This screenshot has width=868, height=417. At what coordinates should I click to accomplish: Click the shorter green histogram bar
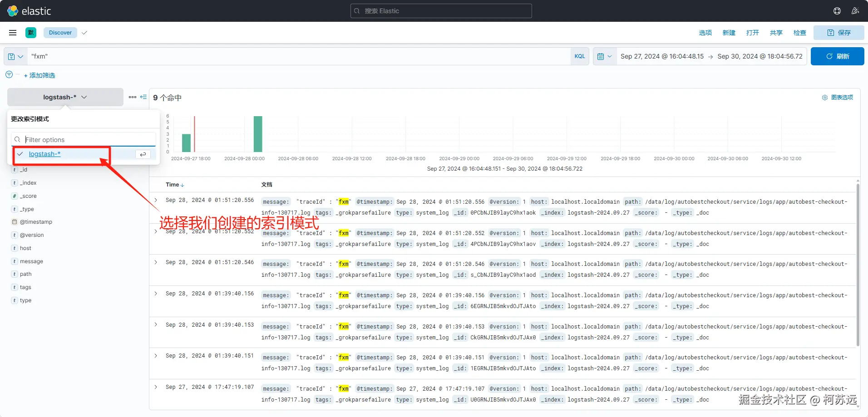pos(186,143)
